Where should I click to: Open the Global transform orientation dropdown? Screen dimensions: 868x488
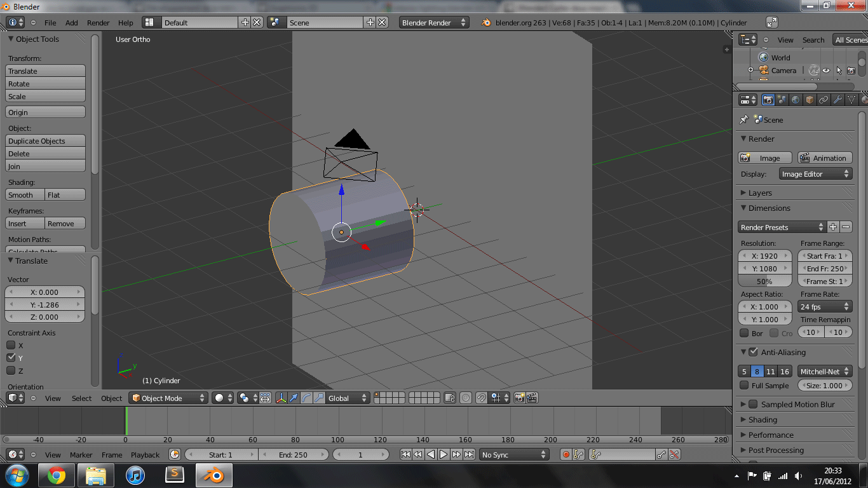pos(347,398)
